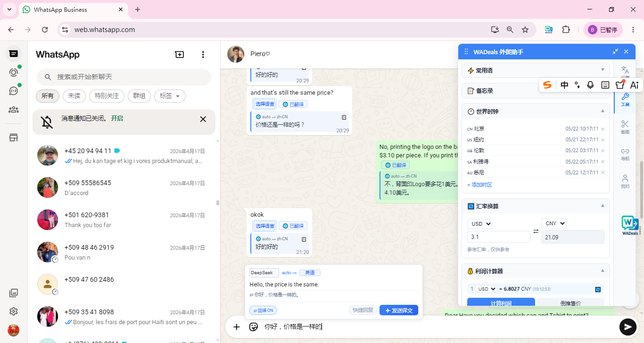Expand the 常用语 section

pyautogui.click(x=536, y=70)
